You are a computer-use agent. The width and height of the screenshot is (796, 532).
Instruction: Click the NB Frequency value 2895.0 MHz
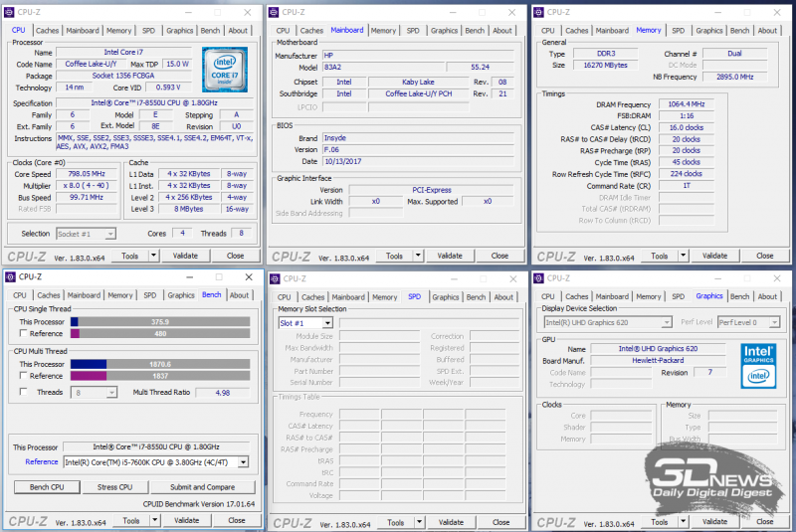(735, 77)
